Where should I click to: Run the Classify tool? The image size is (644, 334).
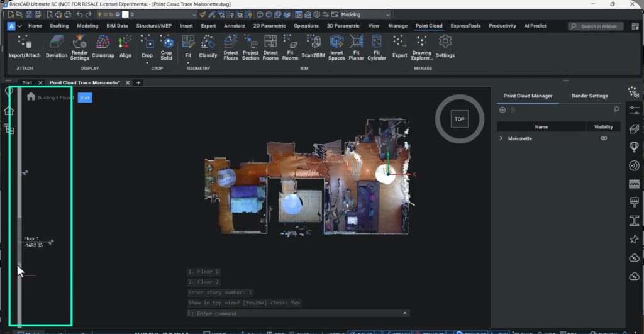click(x=208, y=47)
